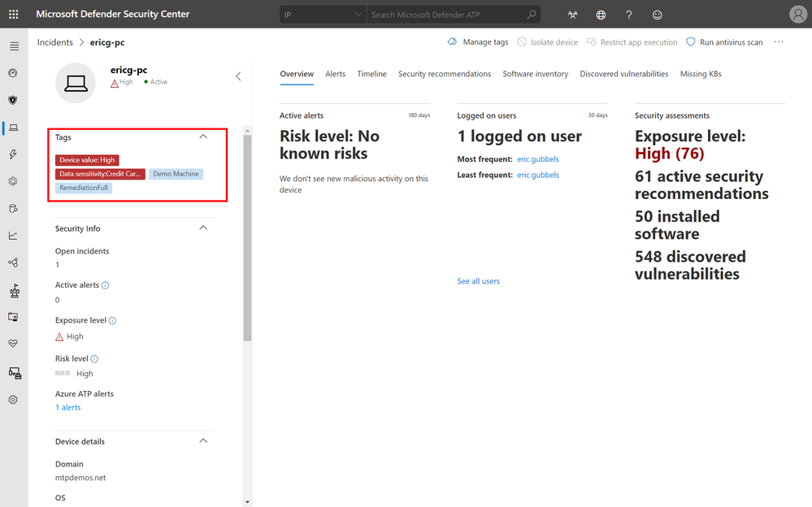
Task: Switch to the Alerts tab
Action: 335,74
